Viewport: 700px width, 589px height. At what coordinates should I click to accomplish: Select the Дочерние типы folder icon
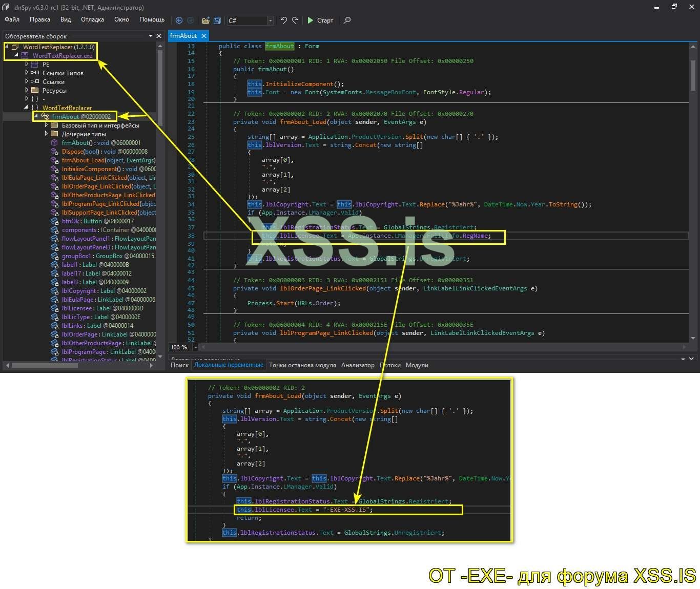click(x=54, y=134)
